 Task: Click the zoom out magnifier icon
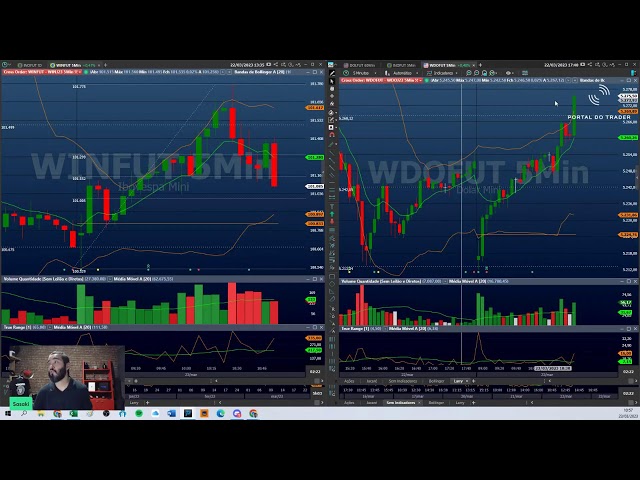tap(476, 73)
